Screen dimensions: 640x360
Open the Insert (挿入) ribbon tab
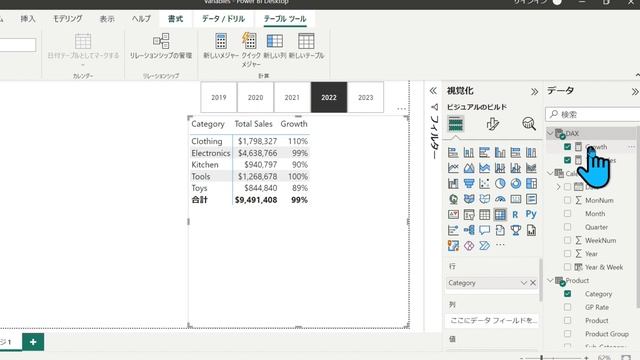[x=28, y=19]
